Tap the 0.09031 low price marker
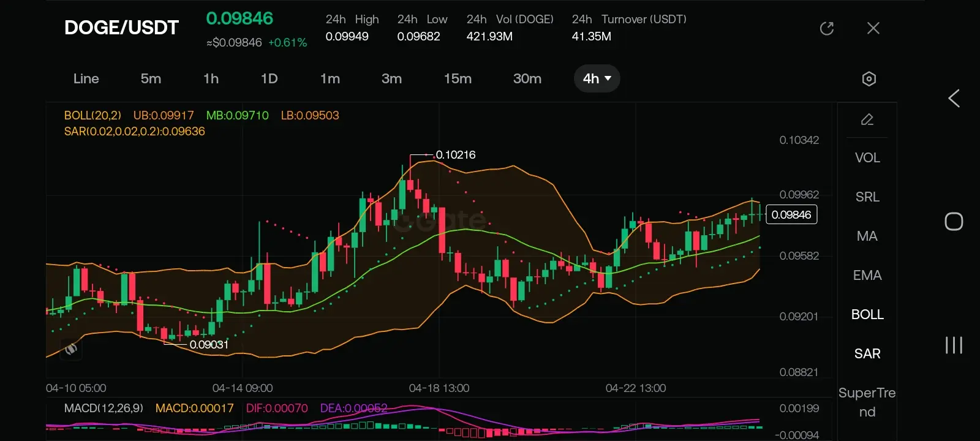Image resolution: width=980 pixels, height=441 pixels. (209, 345)
